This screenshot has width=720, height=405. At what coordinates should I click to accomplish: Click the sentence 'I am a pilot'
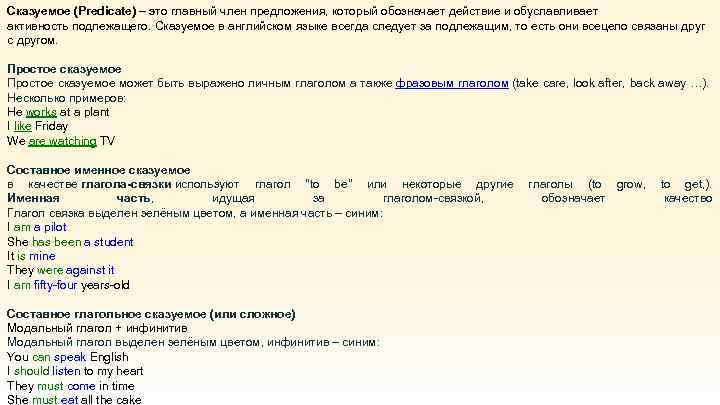(37, 227)
